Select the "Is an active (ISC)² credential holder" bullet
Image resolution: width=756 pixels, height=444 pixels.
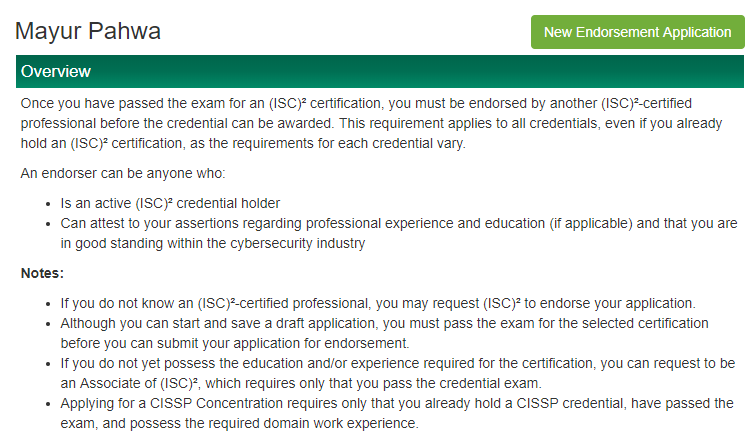click(x=170, y=203)
